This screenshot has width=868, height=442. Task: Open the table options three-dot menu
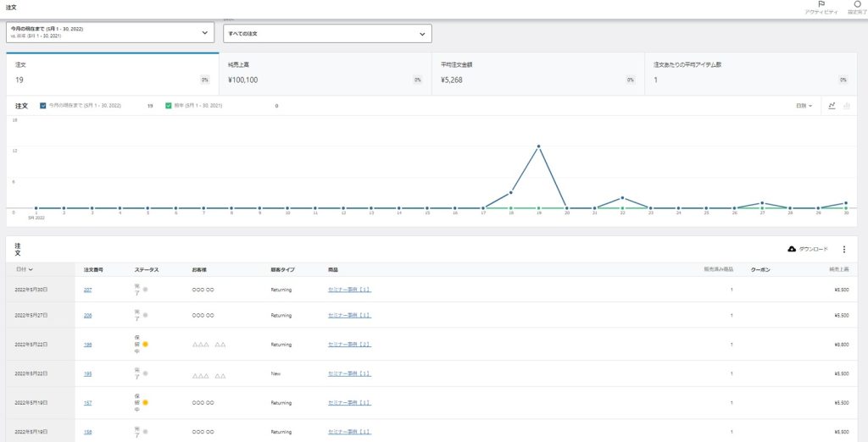(843, 249)
